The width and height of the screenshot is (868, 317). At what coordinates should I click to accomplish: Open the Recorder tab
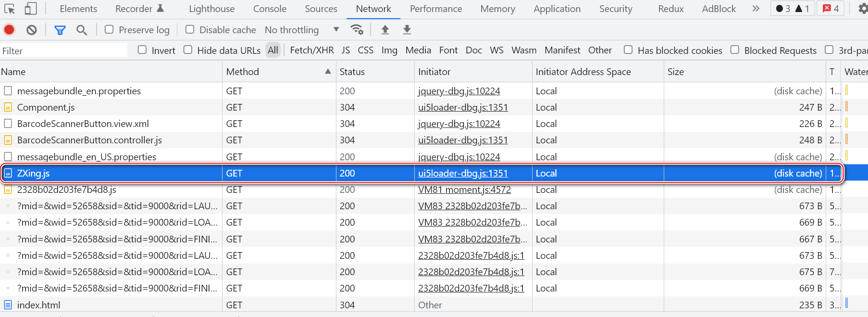[140, 9]
